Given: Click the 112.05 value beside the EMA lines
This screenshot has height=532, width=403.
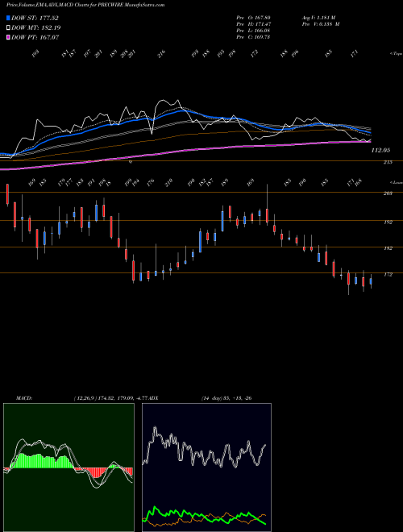Looking at the screenshot, I should tap(380, 150).
